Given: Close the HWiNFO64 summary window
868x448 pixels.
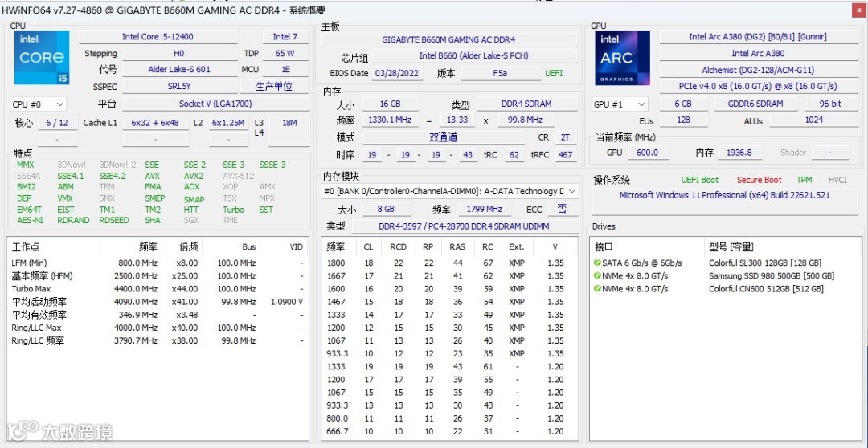Looking at the screenshot, I should point(858,10).
